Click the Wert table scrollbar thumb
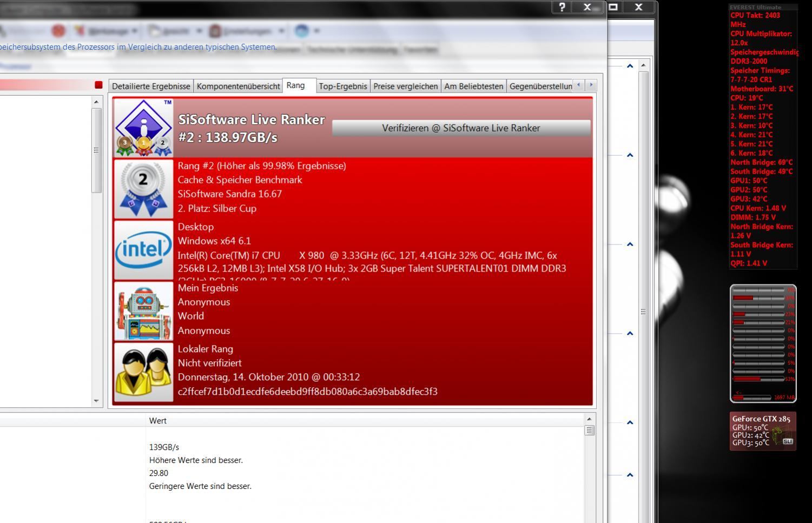The height and width of the screenshot is (523, 812). (589, 431)
